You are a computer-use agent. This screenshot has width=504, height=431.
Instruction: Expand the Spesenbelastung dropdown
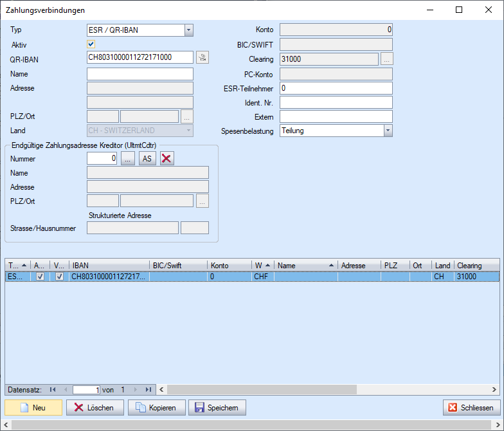(388, 131)
